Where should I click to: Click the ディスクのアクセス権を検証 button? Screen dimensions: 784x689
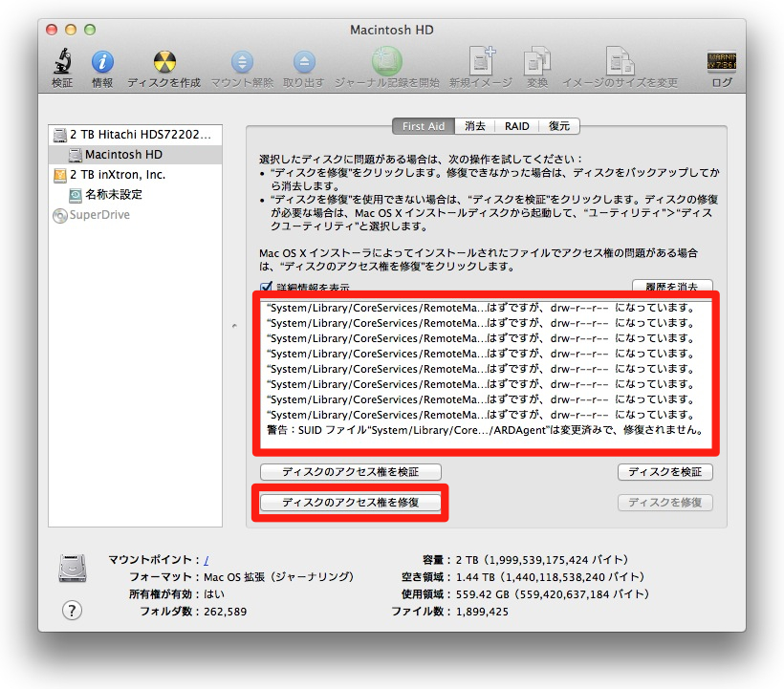(x=351, y=472)
